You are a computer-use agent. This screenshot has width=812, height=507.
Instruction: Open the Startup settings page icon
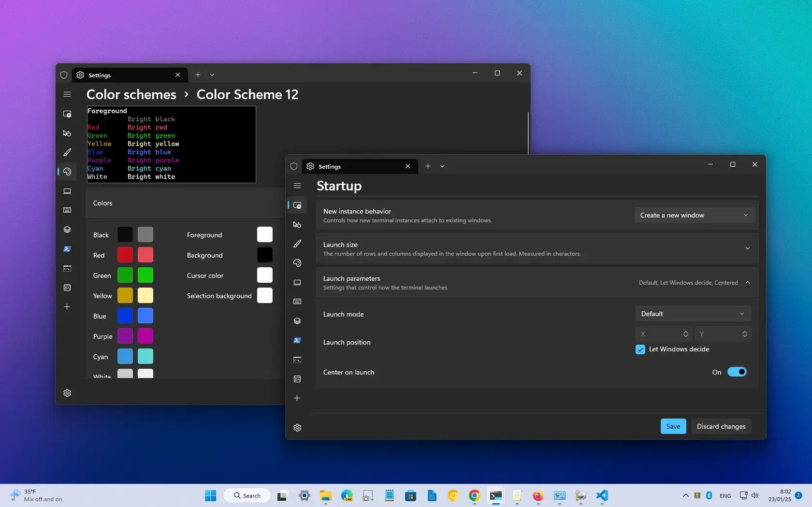click(x=297, y=205)
